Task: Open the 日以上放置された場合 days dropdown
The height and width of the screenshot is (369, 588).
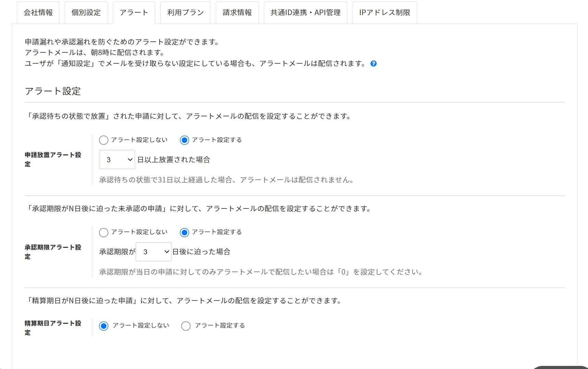Action: (117, 160)
